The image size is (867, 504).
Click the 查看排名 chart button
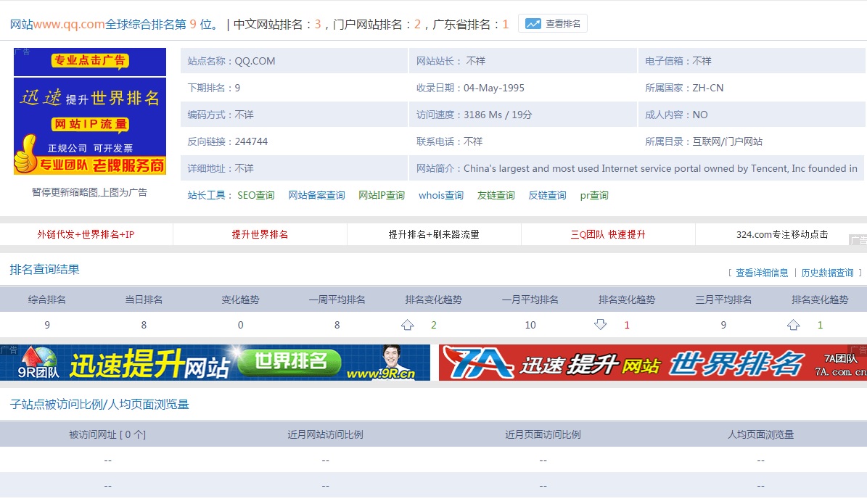pos(553,24)
